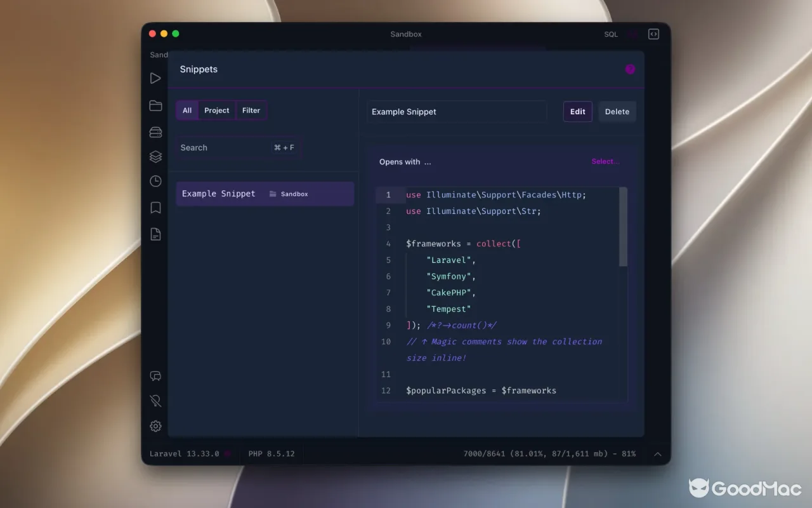Click the "Laravel" string in the code
The width and height of the screenshot is (812, 508).
[449, 260]
